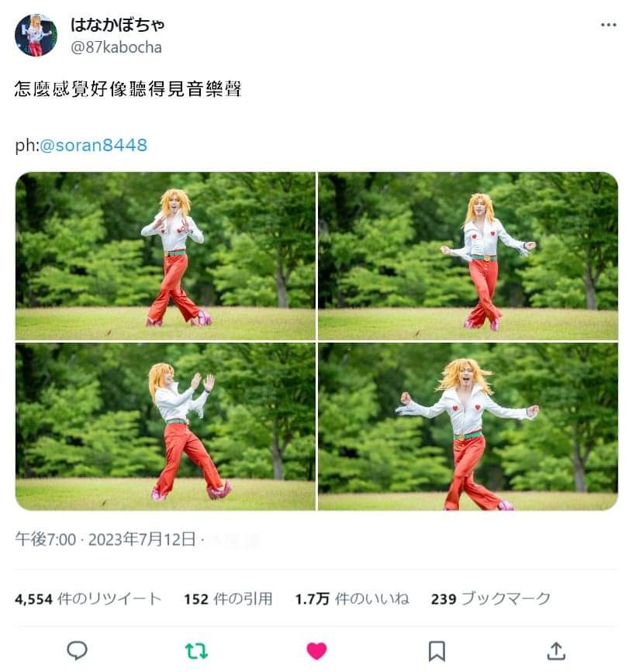The height and width of the screenshot is (672, 632).
Task: View the top-left photo of the dancing cosplayer
Action: pyautogui.click(x=165, y=256)
